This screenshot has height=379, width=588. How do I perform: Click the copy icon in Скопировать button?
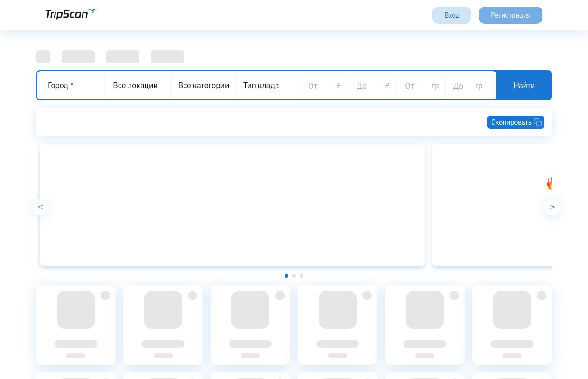pyautogui.click(x=538, y=122)
